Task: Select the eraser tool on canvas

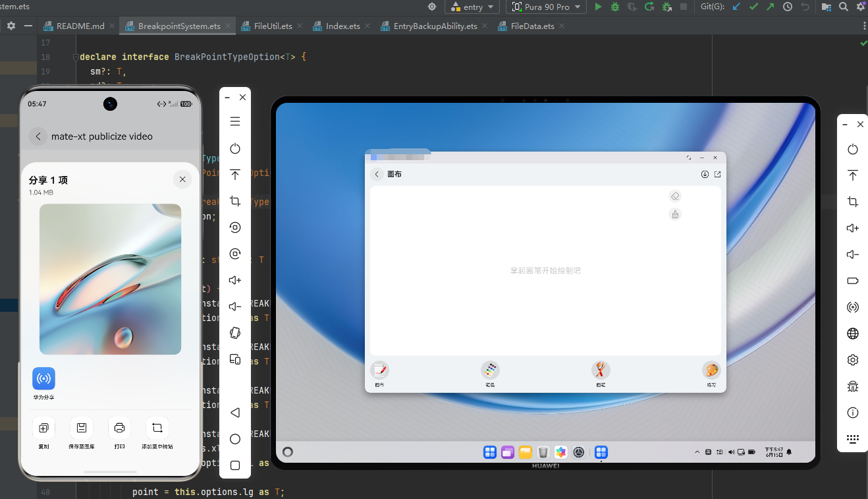Action: pyautogui.click(x=674, y=196)
